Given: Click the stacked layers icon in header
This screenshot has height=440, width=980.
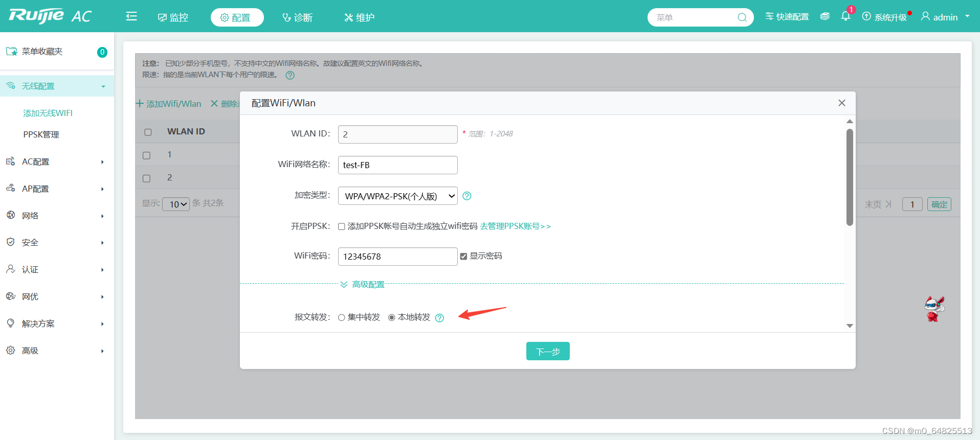Looking at the screenshot, I should (x=825, y=16).
